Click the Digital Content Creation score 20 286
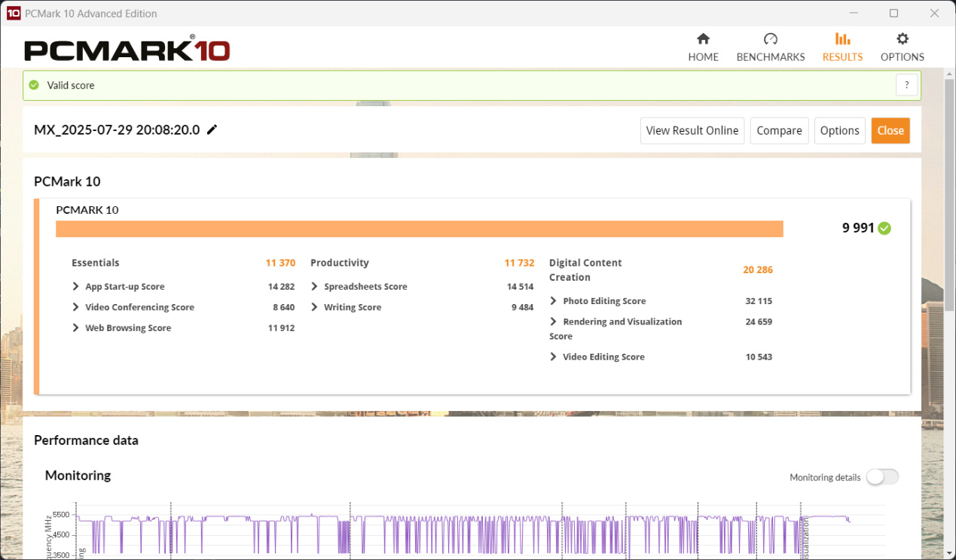The height and width of the screenshot is (560, 956). point(758,269)
